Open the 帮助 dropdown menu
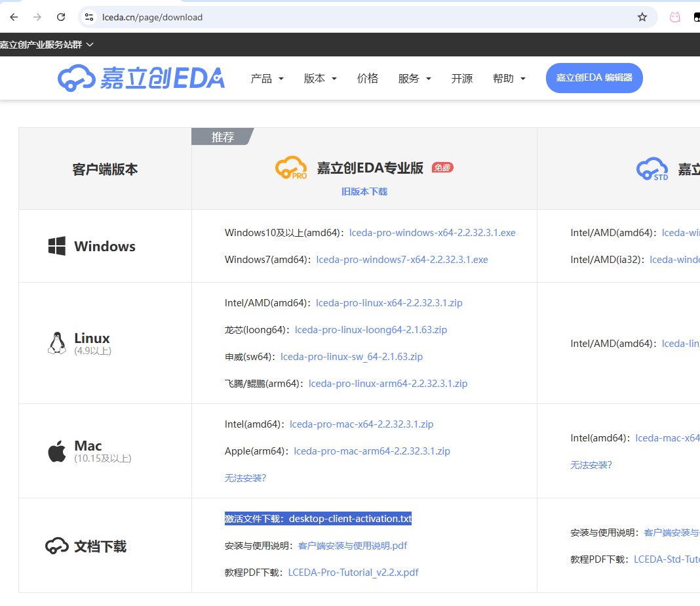This screenshot has width=700, height=606. point(509,79)
